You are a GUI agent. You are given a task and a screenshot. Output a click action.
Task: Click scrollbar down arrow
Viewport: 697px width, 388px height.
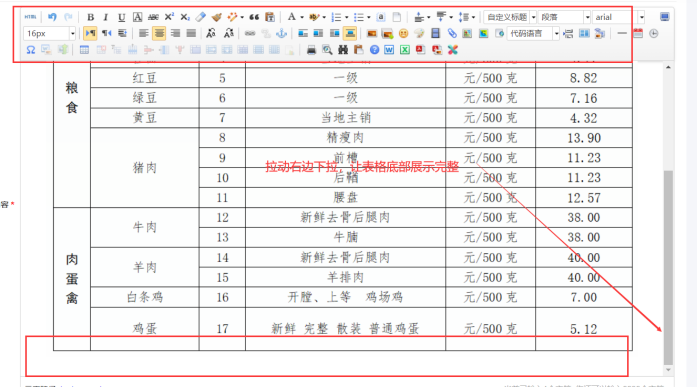tap(668, 370)
